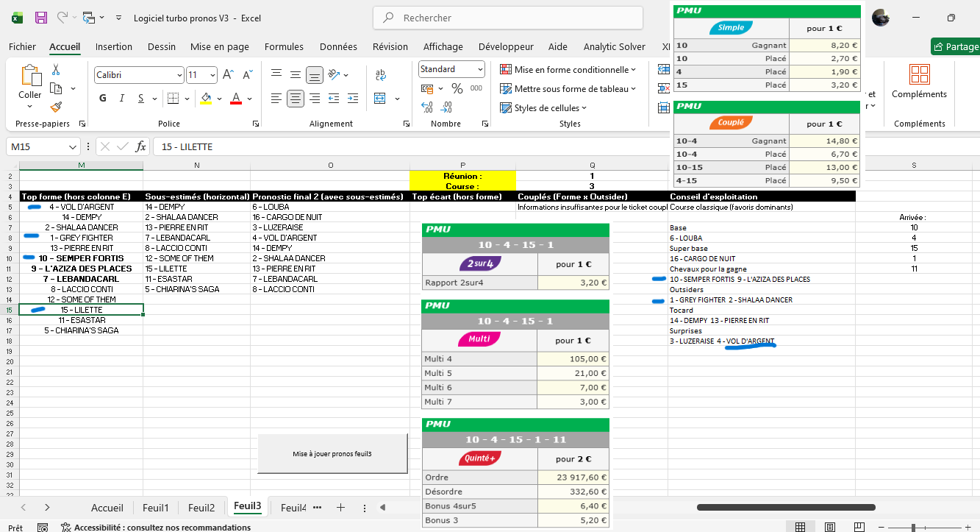Open Mise en forme conditionnelle menu
This screenshot has width=980, height=532.
(568, 69)
